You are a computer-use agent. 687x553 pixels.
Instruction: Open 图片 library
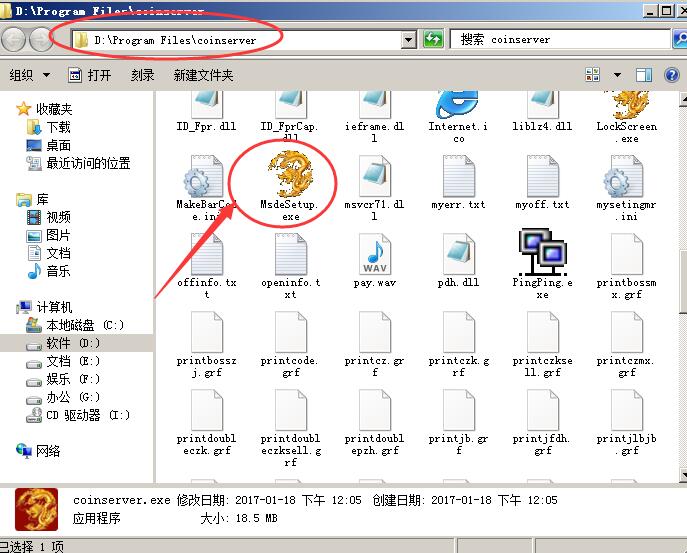point(49,235)
